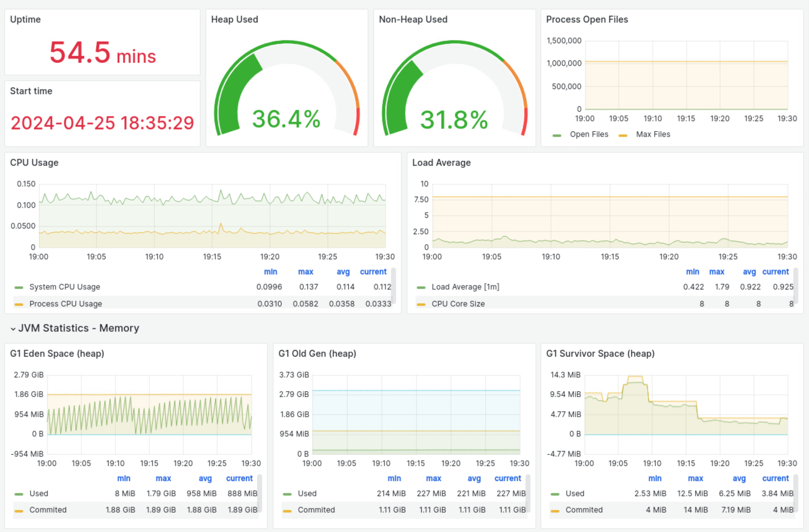809x532 pixels.
Task: Sort G1 Eden Space legend by current
Action: (x=239, y=478)
